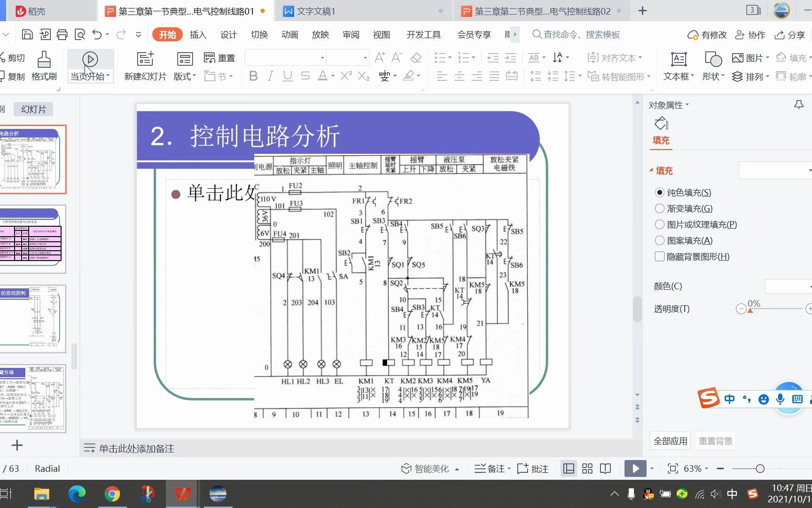Toggle Underline formatting
Image resolution: width=812 pixels, height=508 pixels.
(288, 76)
